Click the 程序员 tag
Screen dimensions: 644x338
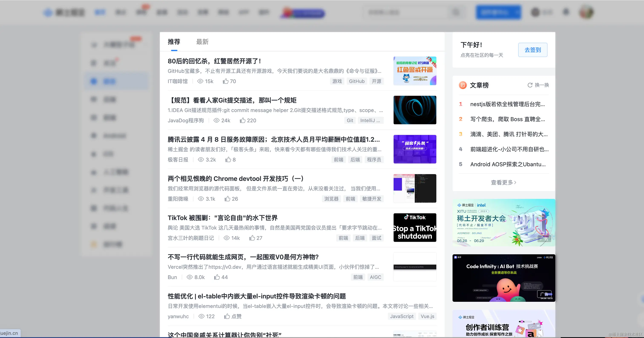[374, 159]
